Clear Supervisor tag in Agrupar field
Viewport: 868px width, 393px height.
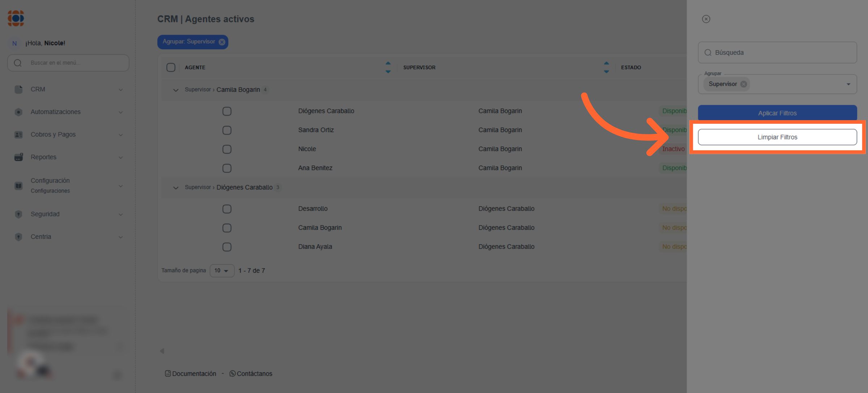pos(744,84)
